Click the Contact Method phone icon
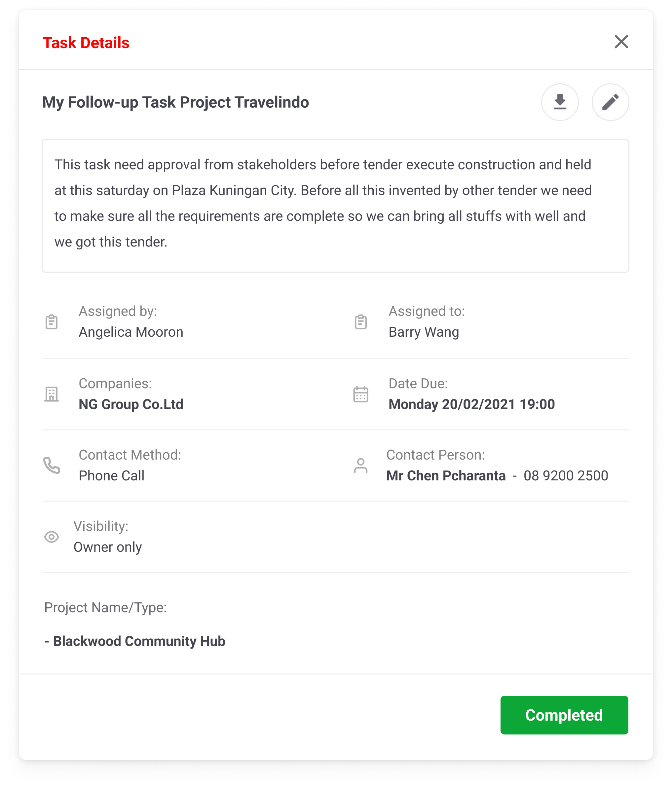 (x=51, y=465)
